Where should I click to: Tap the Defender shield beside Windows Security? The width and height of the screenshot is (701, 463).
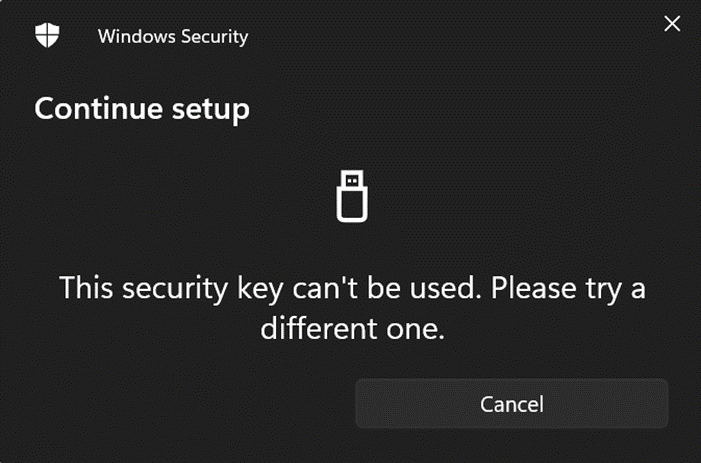47,36
